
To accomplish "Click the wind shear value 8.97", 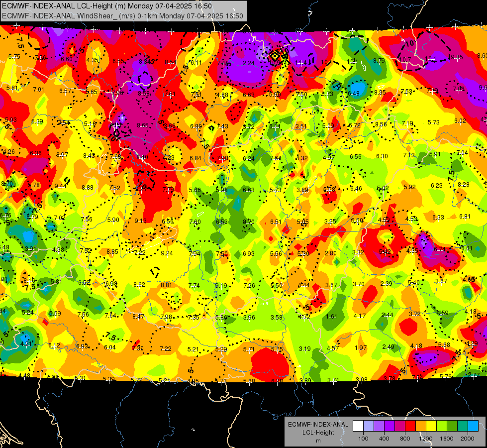I will pos(62,154).
